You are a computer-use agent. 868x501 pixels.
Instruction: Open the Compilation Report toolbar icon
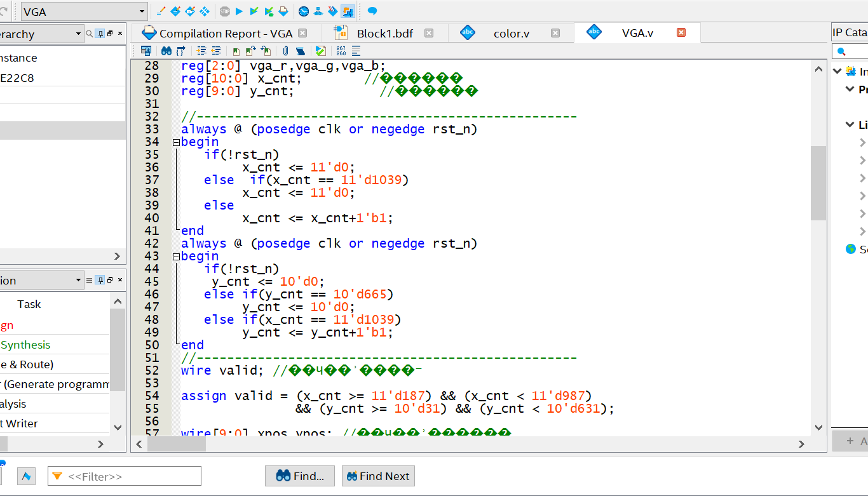pos(283,11)
